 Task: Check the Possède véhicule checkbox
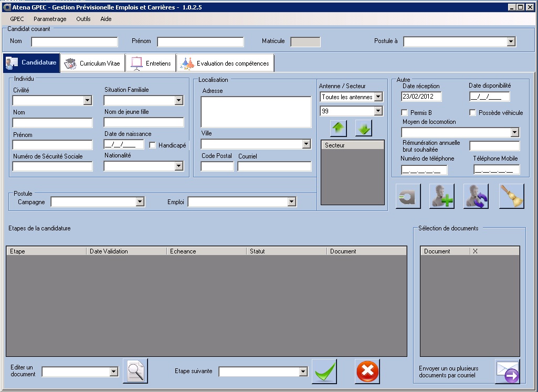click(472, 112)
